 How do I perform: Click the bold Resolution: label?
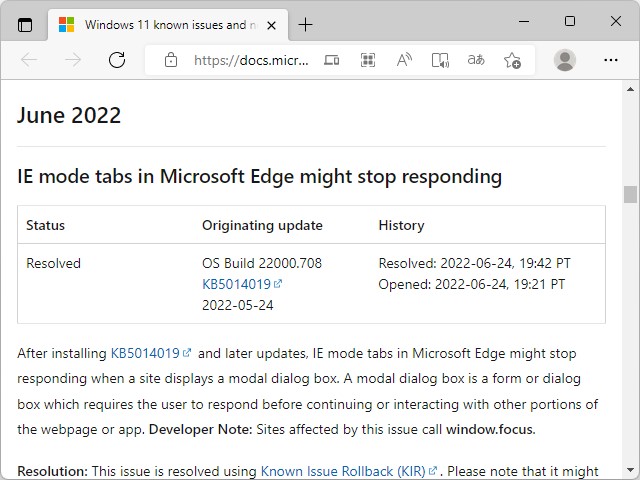point(52,471)
